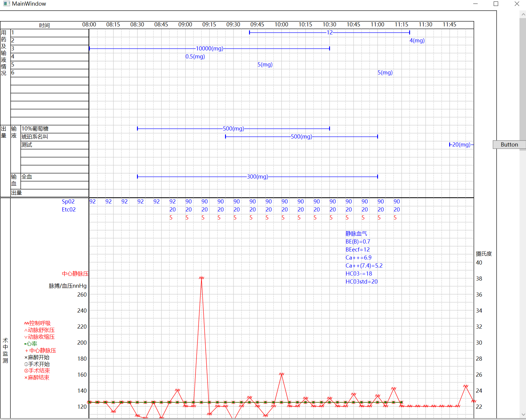Click the Button control on the right edge
This screenshot has height=420, width=526.
(509, 144)
